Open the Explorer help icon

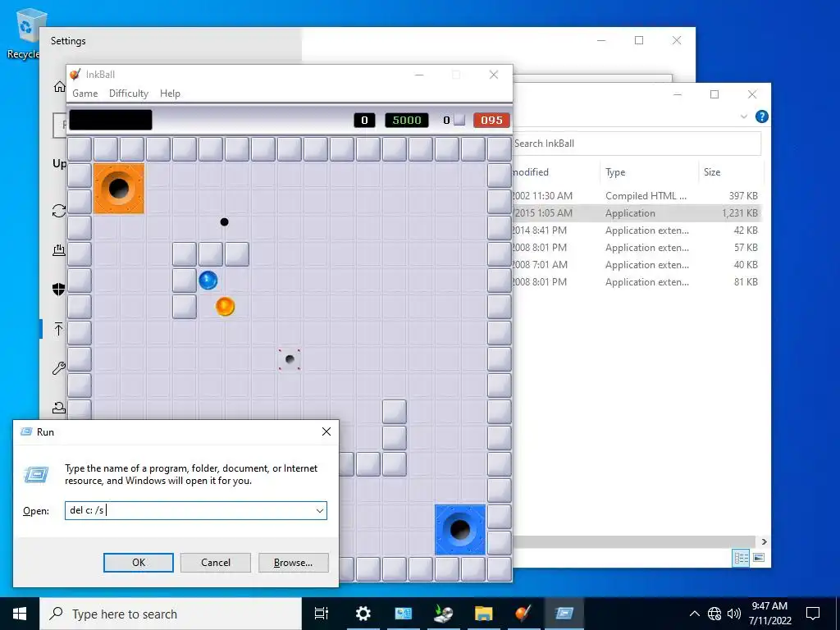tap(761, 116)
